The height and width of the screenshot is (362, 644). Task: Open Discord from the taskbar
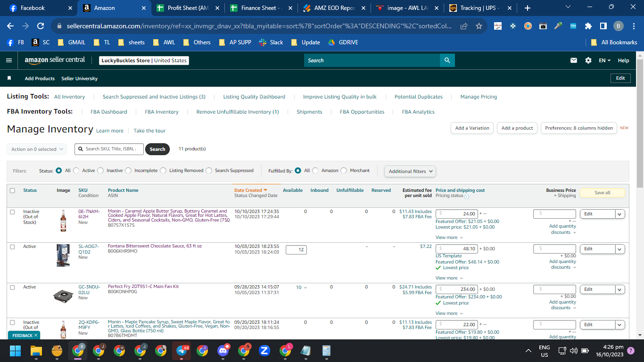[x=223, y=351]
